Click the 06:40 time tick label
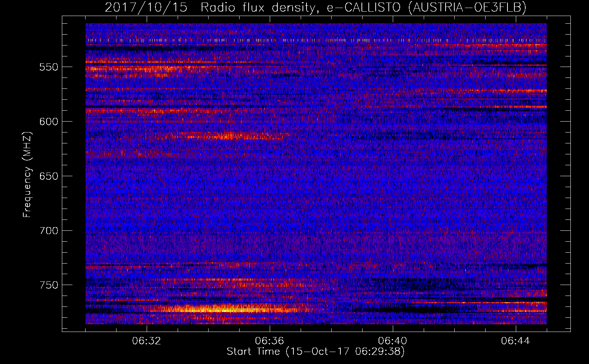Screen dimensions: 589x364 tap(393, 341)
